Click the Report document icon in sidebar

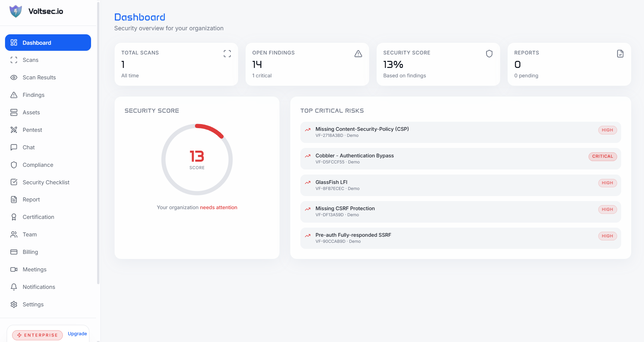click(14, 199)
